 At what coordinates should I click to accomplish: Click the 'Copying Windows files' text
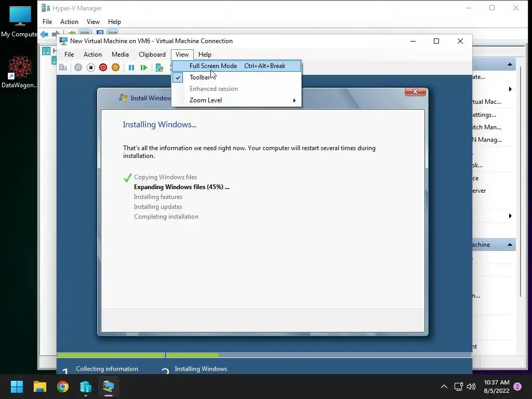point(165,177)
